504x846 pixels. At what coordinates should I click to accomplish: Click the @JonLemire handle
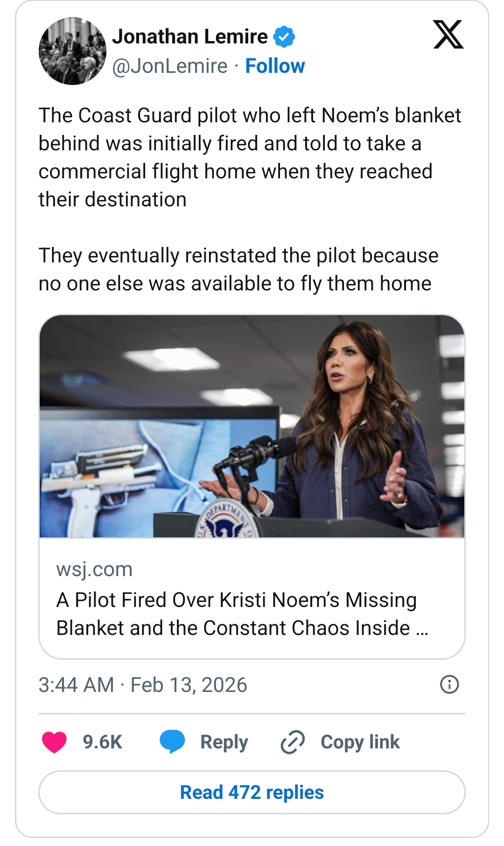[170, 66]
